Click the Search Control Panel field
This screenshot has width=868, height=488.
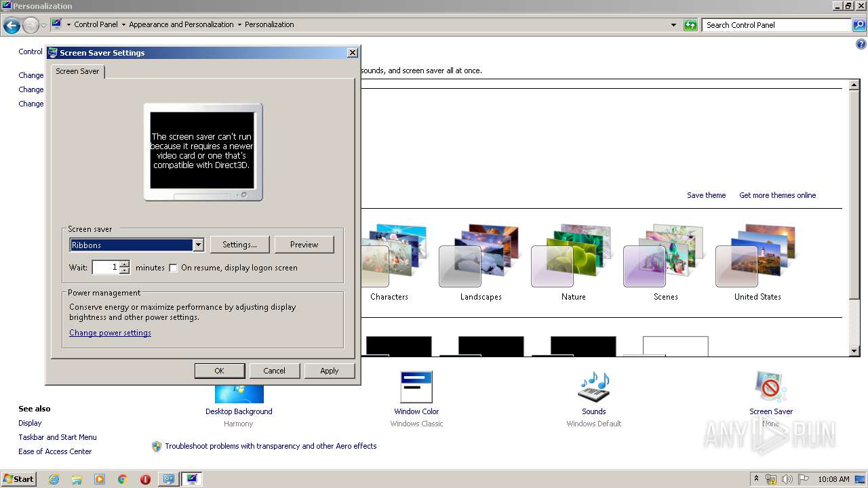pos(776,25)
